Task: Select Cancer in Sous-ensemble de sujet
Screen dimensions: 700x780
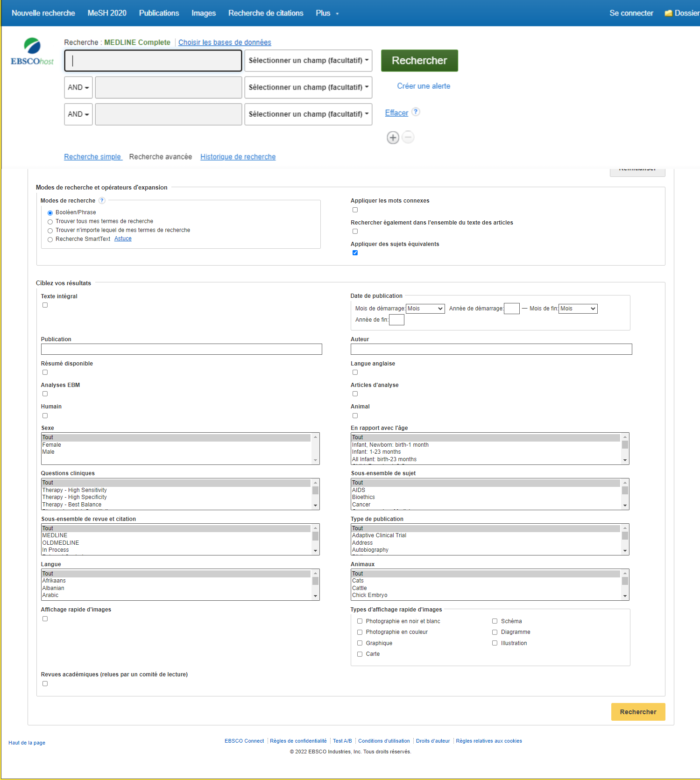Action: (x=486, y=505)
